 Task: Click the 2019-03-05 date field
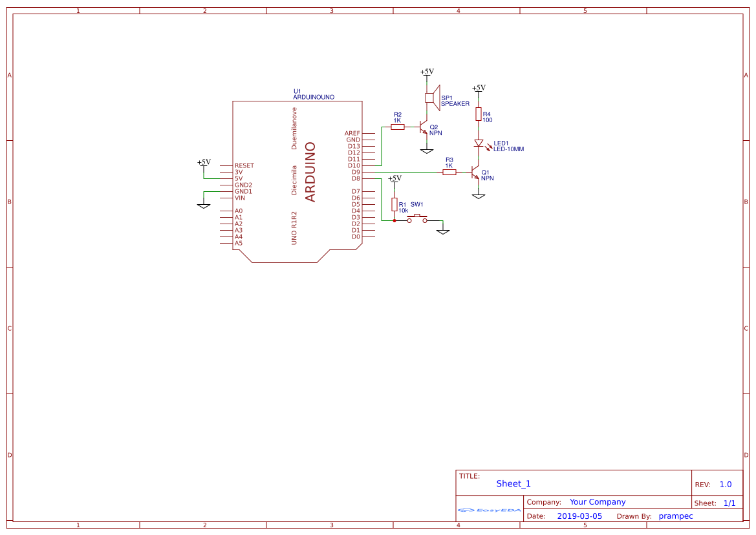tap(579, 516)
